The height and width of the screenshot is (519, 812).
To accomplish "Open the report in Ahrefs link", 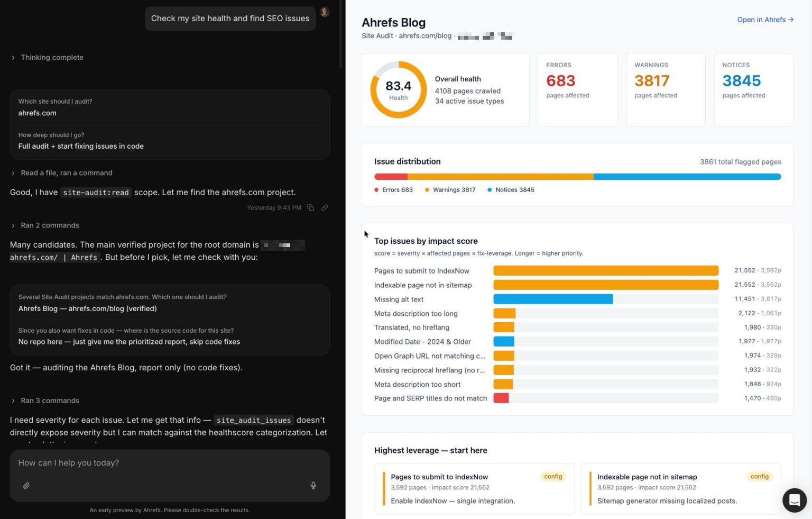I will click(x=765, y=20).
